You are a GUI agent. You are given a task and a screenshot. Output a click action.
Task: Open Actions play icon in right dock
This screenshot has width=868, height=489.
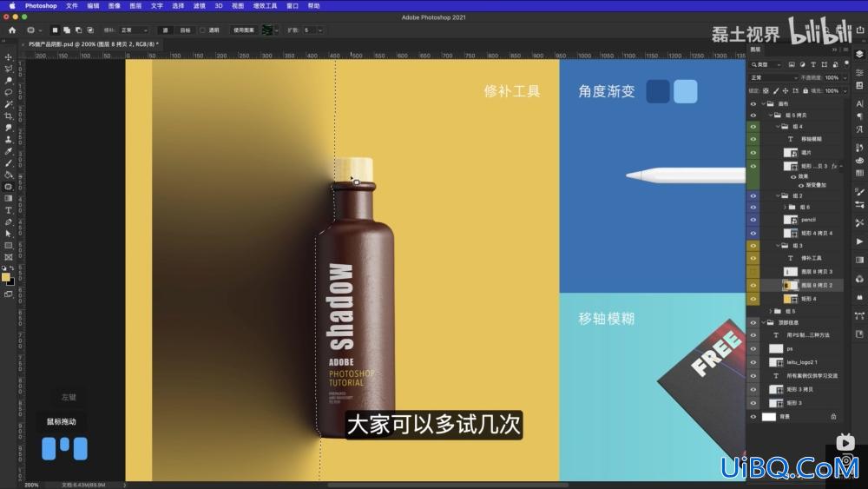[859, 241]
